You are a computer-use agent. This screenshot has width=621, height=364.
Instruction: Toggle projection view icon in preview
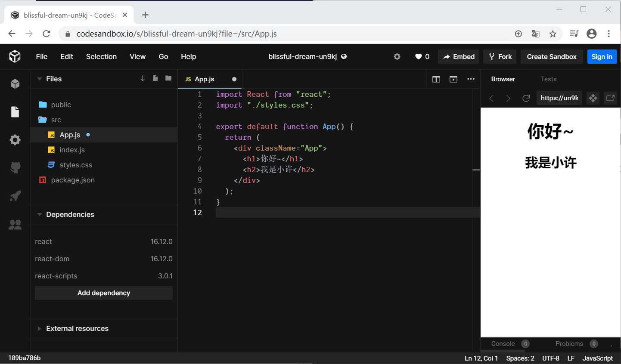point(593,98)
